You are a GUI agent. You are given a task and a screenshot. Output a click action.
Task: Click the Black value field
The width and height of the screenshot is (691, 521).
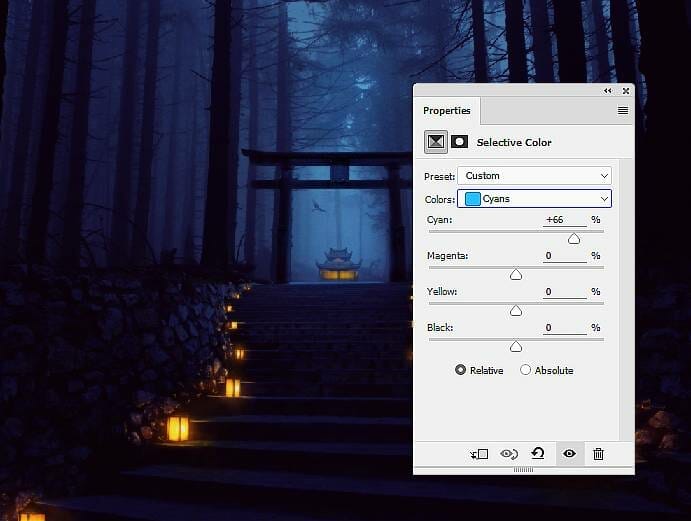(x=564, y=328)
